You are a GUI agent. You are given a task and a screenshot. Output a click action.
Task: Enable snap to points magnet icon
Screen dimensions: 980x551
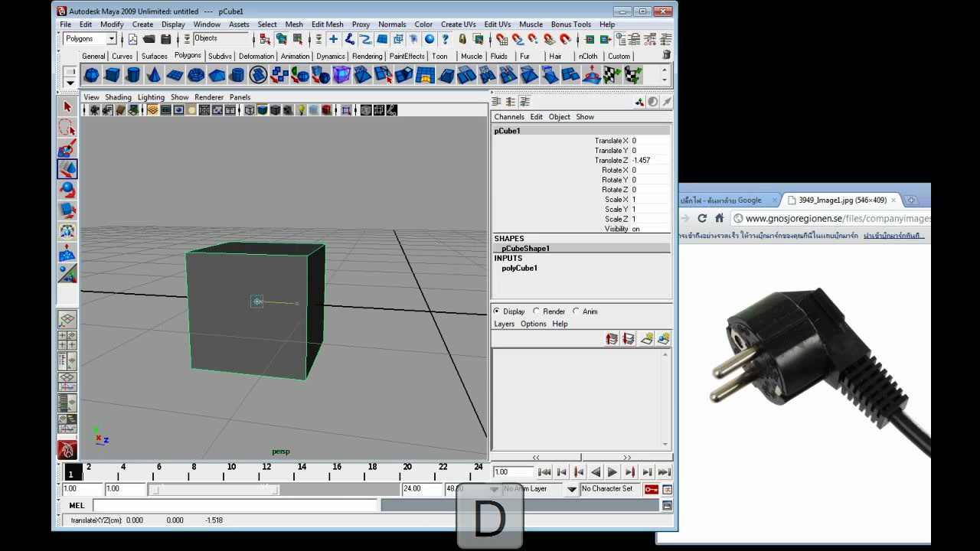click(534, 39)
